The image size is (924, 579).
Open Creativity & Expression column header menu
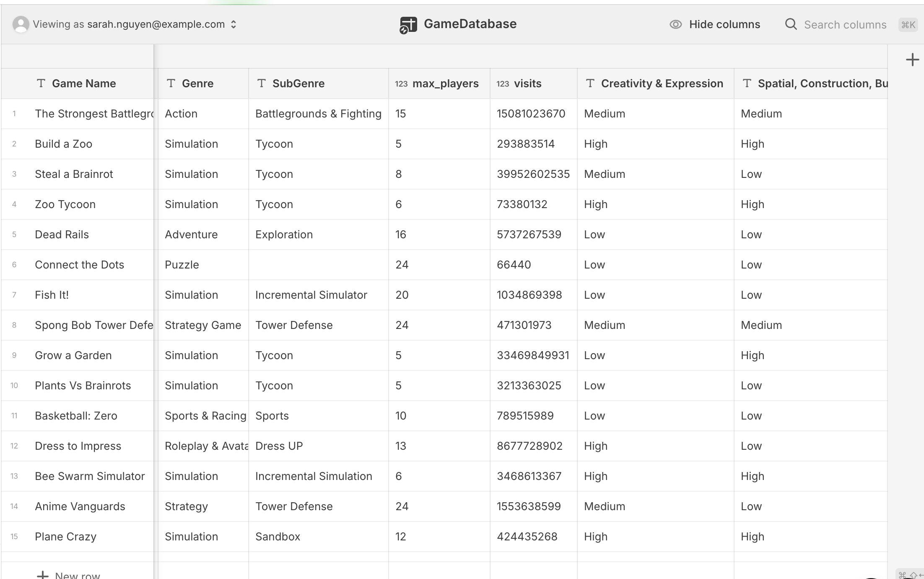(x=662, y=83)
